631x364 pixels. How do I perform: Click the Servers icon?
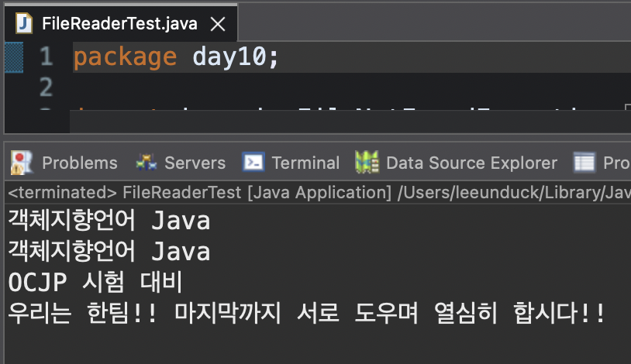click(x=146, y=163)
